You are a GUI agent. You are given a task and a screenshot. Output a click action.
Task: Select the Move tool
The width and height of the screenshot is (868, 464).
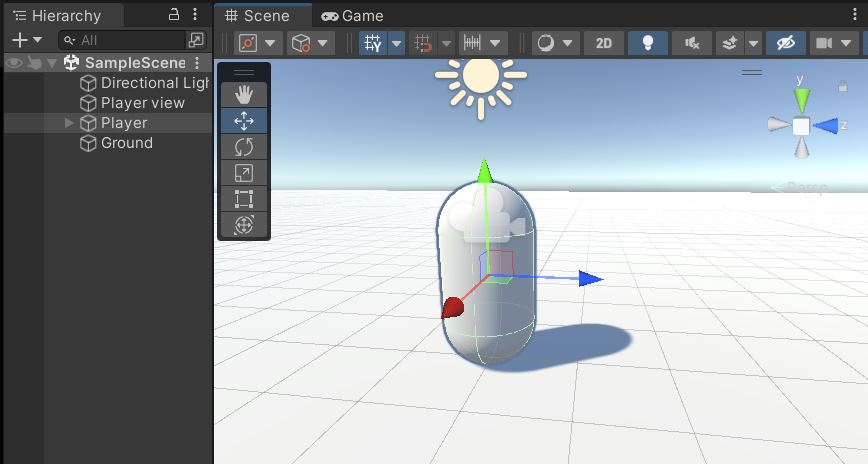click(244, 121)
